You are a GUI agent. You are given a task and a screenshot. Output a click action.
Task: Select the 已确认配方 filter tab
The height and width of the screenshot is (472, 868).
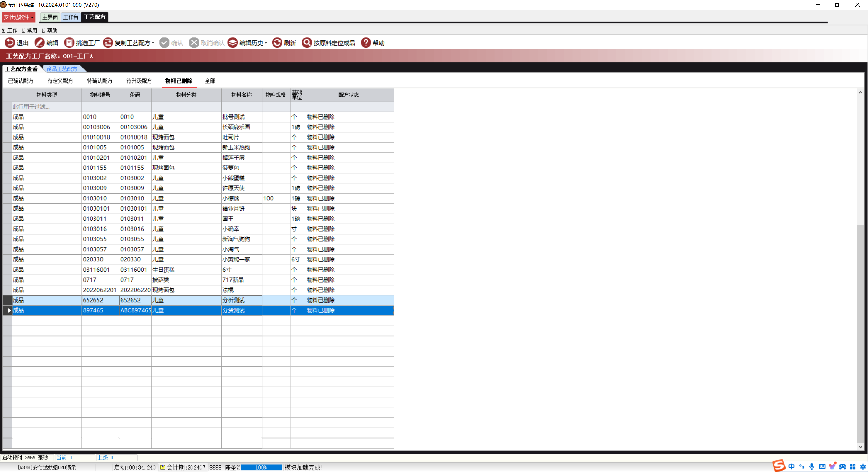(x=21, y=81)
